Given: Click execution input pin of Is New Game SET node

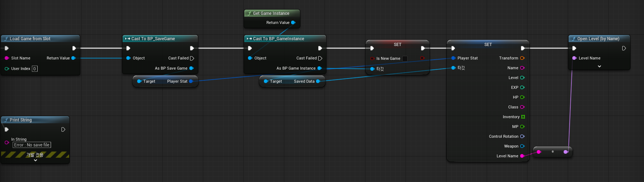Looking at the screenshot, I should point(372,48).
